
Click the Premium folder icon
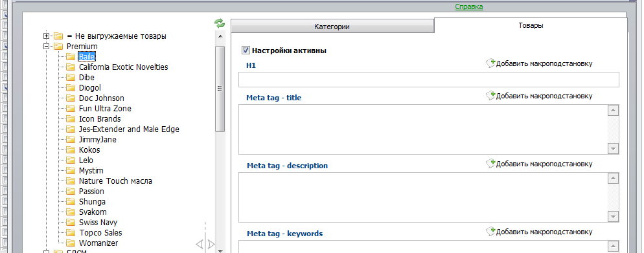(59, 47)
